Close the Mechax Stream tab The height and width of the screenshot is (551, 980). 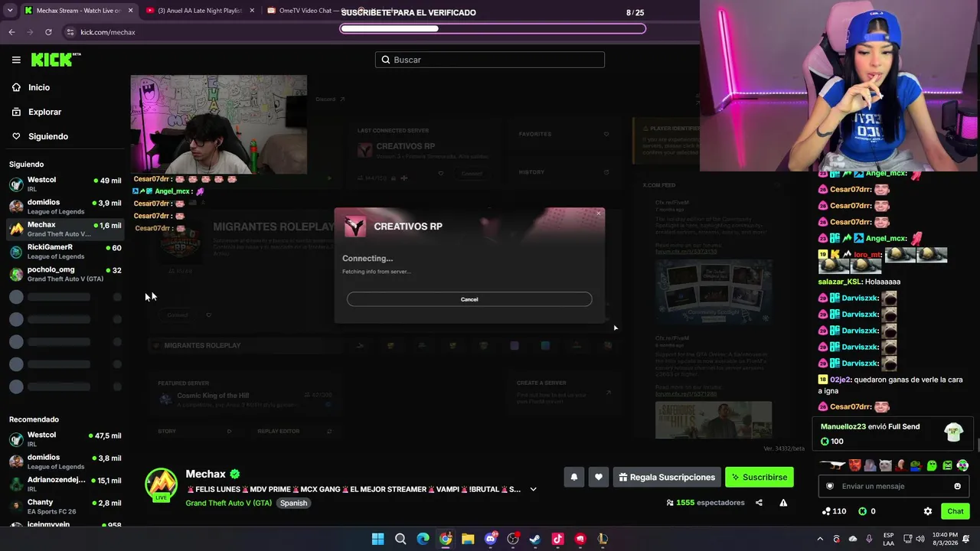point(130,11)
